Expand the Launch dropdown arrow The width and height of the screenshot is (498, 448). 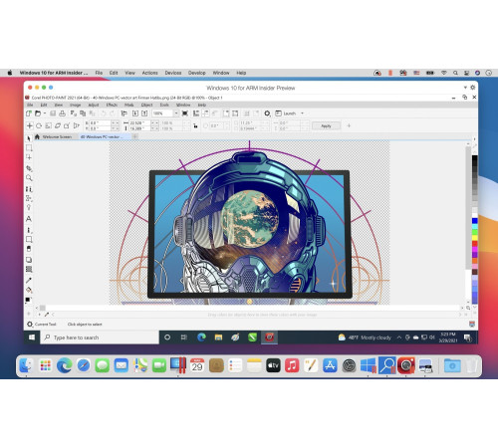click(x=302, y=113)
